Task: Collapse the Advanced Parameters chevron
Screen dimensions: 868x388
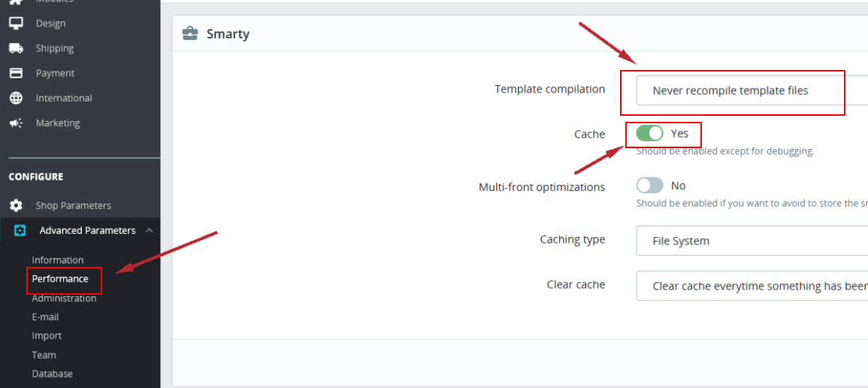Action: coord(149,230)
